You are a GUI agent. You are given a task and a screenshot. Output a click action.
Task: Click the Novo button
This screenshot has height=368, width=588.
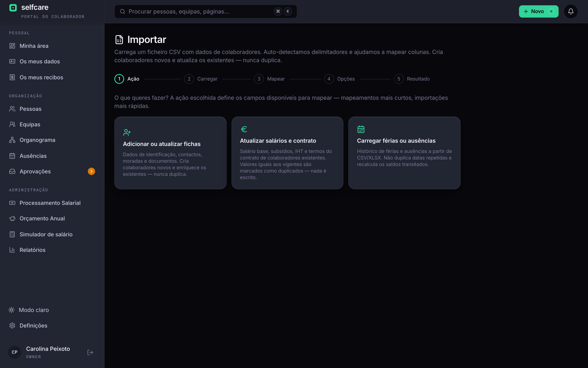(539, 11)
